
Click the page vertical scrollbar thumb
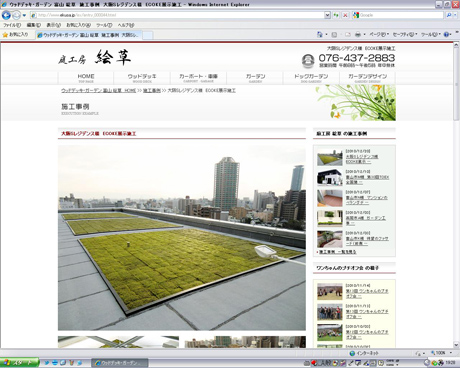(456, 85)
